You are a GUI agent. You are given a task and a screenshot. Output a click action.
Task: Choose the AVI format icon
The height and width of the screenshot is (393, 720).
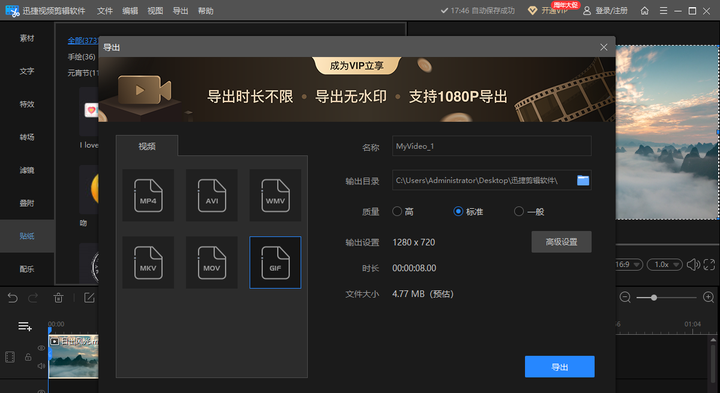(x=212, y=195)
